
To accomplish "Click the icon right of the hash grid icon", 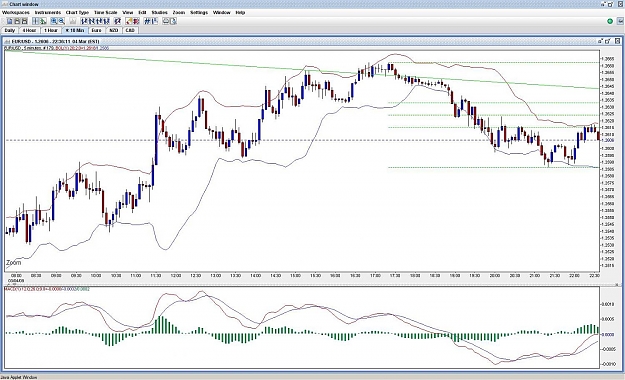I will coord(154,21).
